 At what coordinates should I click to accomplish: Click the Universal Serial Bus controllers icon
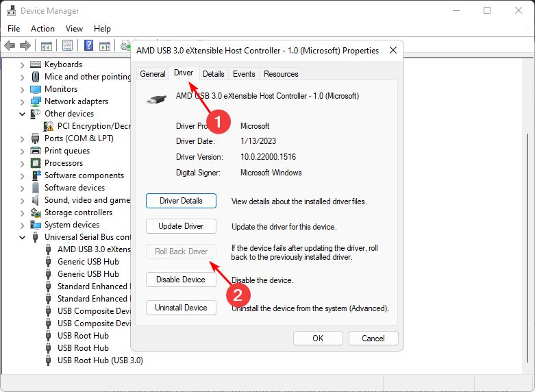coord(35,237)
